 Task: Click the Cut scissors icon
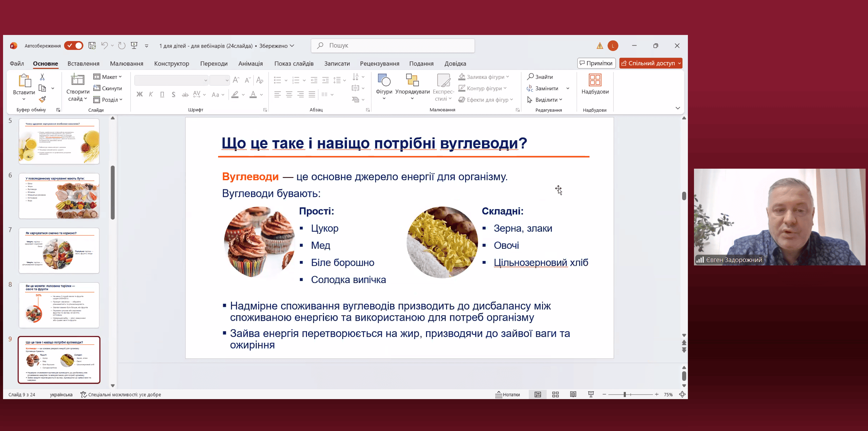42,77
